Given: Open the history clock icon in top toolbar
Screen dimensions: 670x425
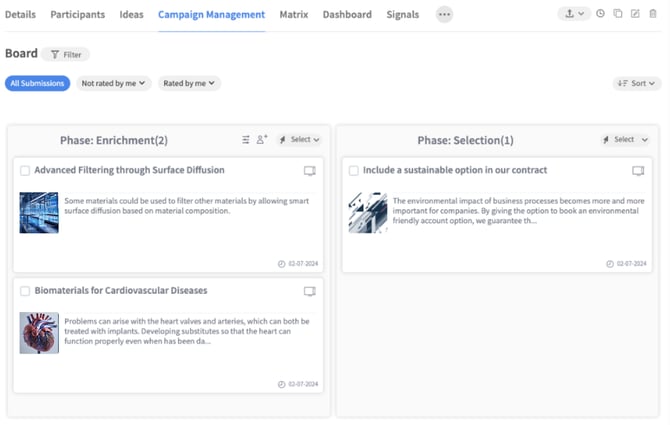Looking at the screenshot, I should (x=600, y=14).
